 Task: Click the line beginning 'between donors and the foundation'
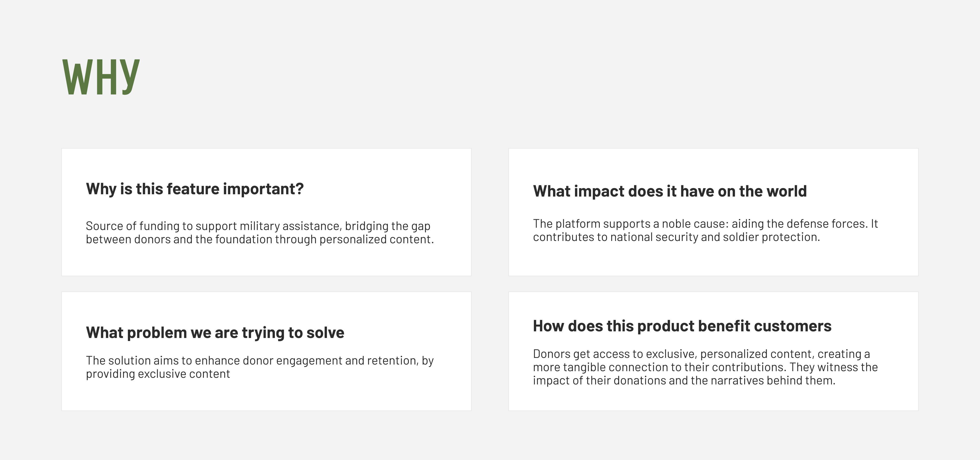(x=260, y=239)
